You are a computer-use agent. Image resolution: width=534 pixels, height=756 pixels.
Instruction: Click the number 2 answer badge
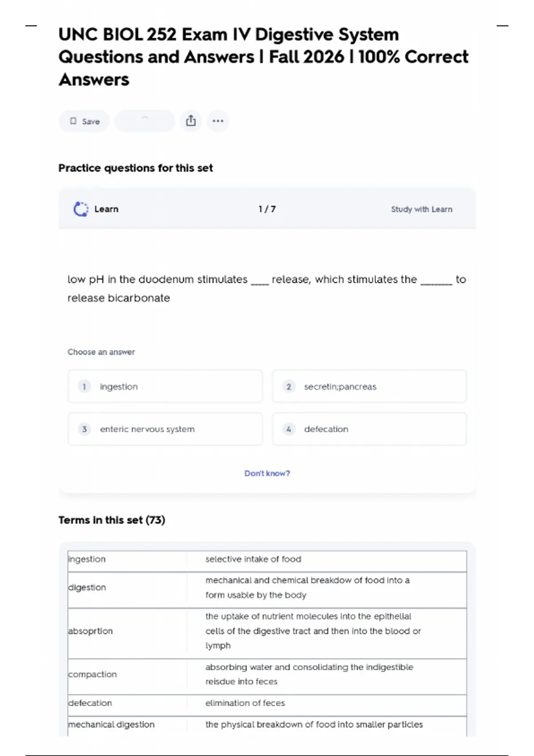[289, 386]
